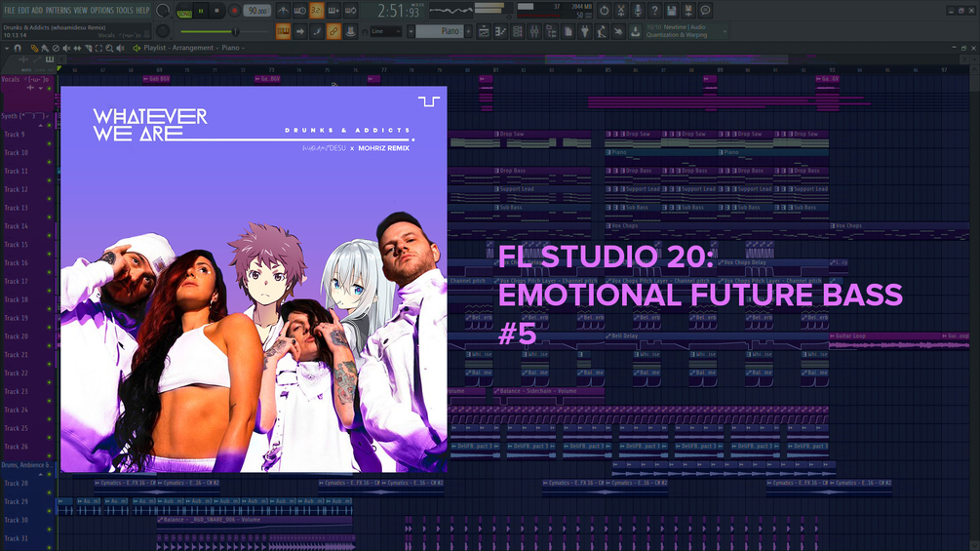This screenshot has width=980, height=551.
Task: Open the Mixer icon
Action: 534,31
